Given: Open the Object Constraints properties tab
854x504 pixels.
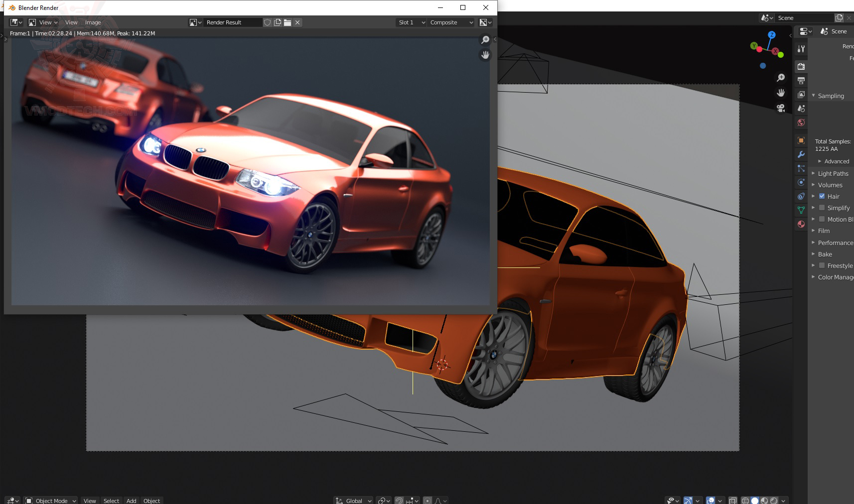Looking at the screenshot, I should click(801, 196).
